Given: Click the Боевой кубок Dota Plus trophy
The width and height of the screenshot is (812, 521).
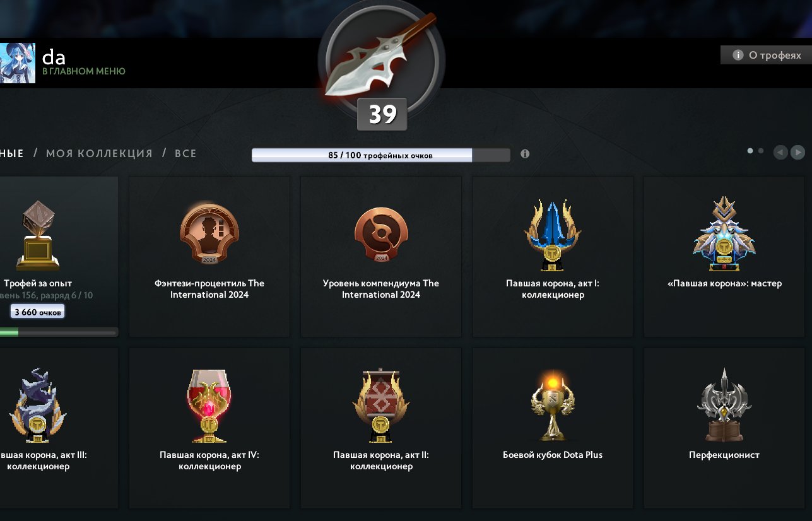Looking at the screenshot, I should pos(553,428).
